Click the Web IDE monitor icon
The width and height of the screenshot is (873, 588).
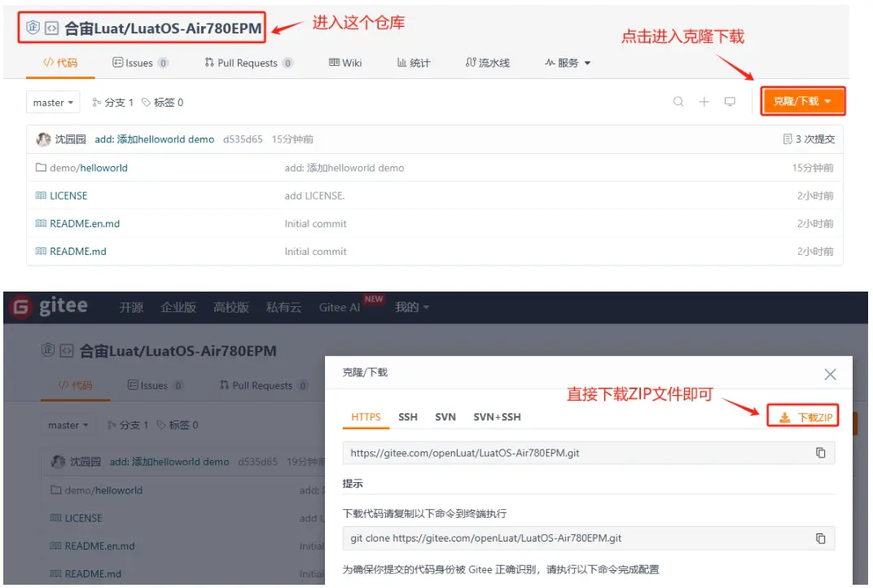pos(730,101)
